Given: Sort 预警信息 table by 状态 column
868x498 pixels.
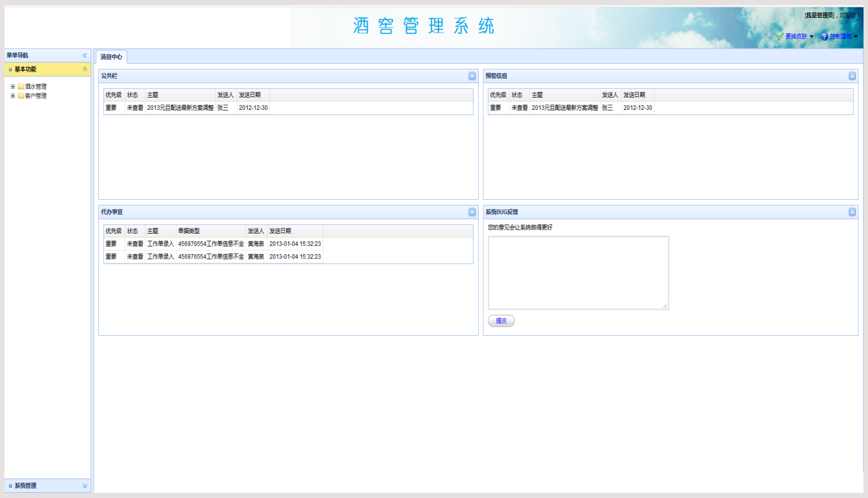Looking at the screenshot, I should click(x=520, y=95).
